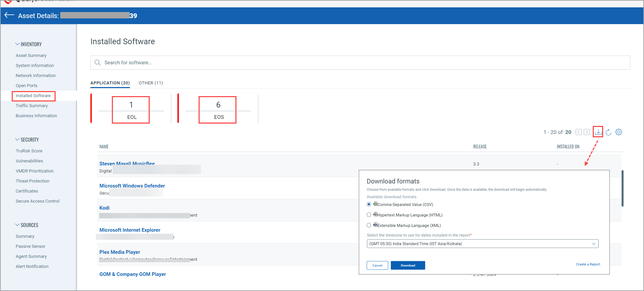The height and width of the screenshot is (291, 644).
Task: Select Comma-Separated Value (CSV) format
Action: tap(369, 204)
